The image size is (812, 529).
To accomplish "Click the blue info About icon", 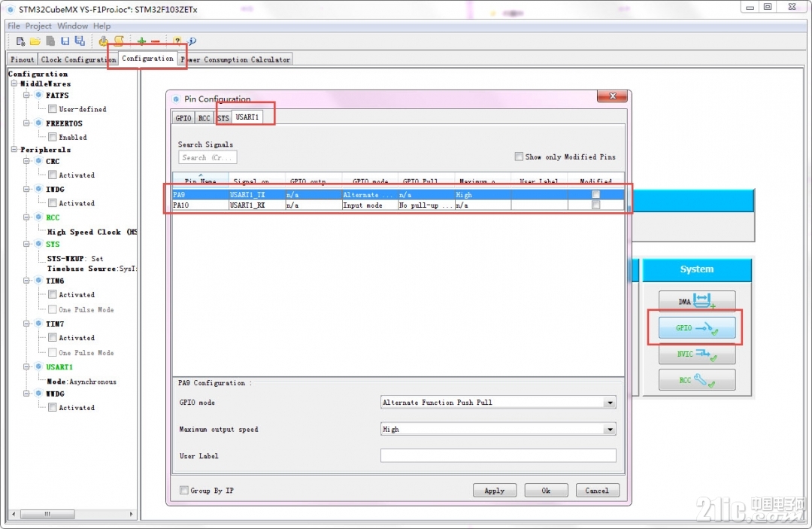I will (192, 41).
